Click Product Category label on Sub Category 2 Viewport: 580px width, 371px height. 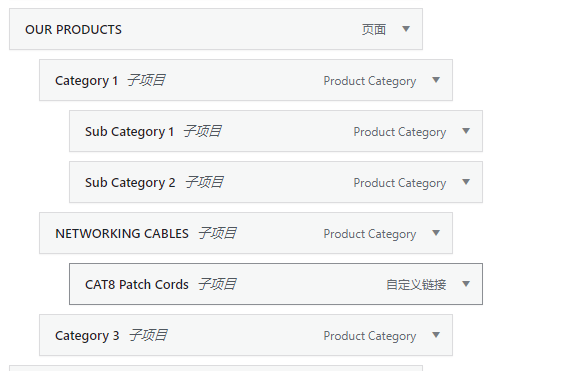400,183
